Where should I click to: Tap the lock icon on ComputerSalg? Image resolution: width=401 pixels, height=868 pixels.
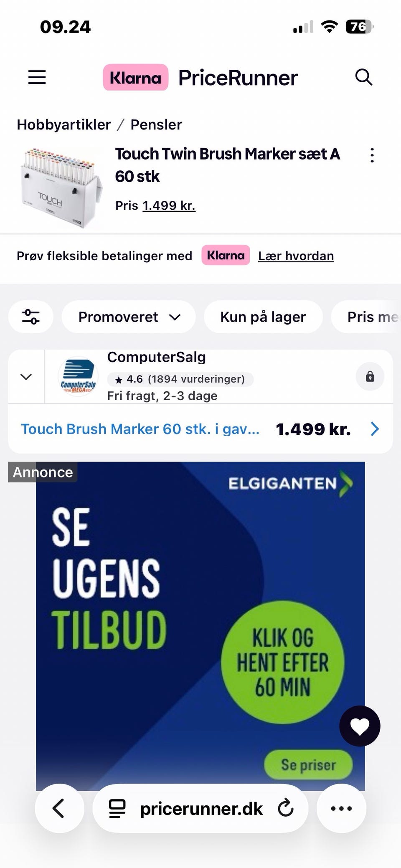click(x=370, y=377)
